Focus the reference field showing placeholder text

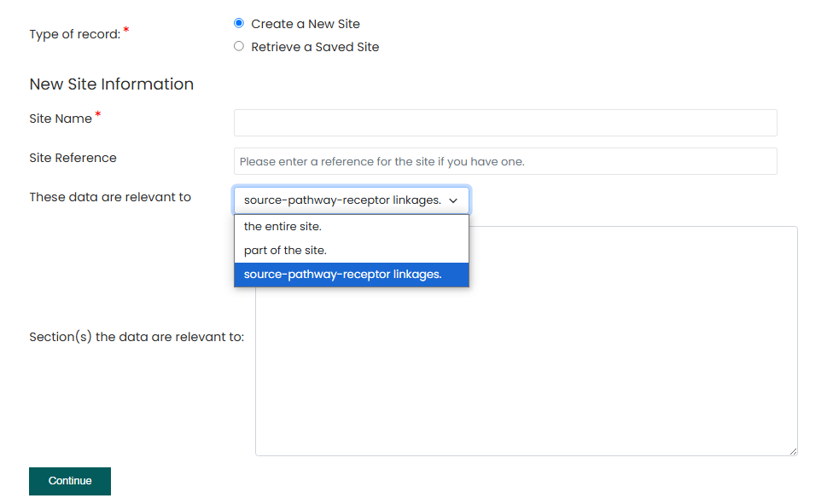[x=504, y=161]
